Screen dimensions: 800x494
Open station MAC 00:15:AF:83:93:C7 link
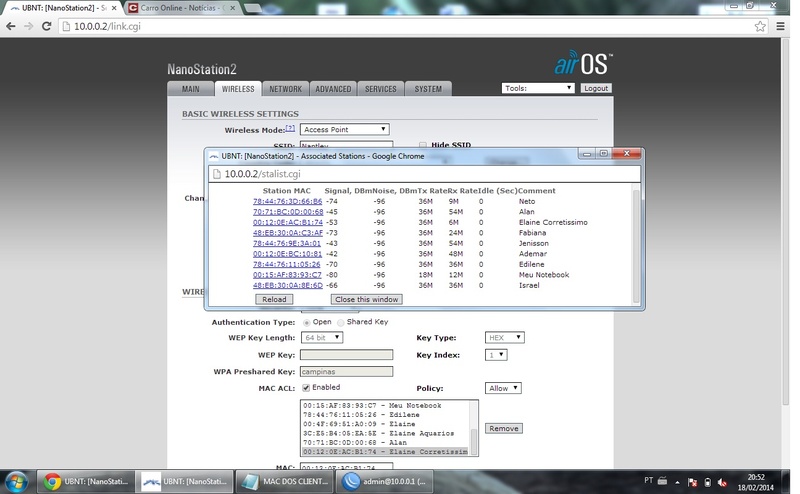click(x=288, y=275)
